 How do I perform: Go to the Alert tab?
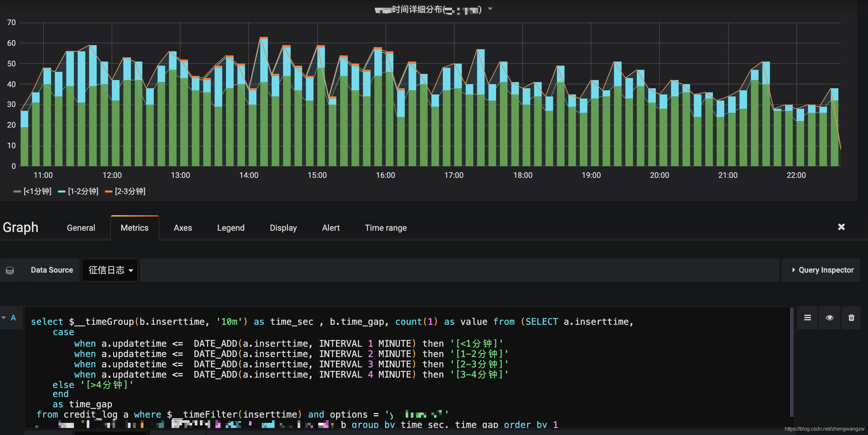coord(330,228)
